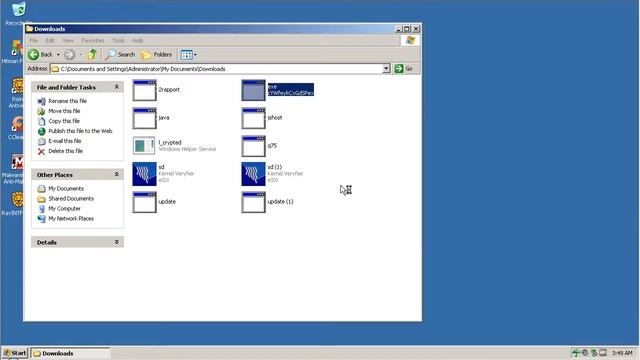Click the Hitman Pro desktop icon
The height and width of the screenshot is (360, 640).
pyautogui.click(x=16, y=48)
